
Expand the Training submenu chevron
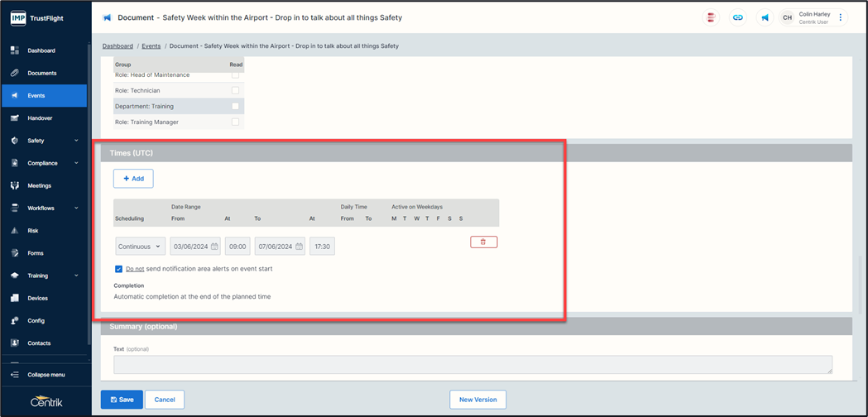coord(76,276)
